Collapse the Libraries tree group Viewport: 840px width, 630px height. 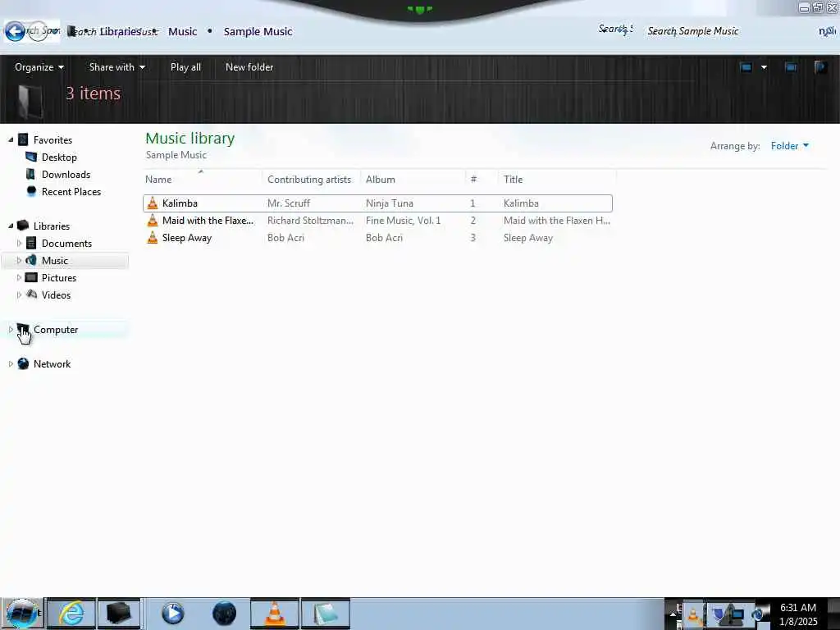point(11,226)
